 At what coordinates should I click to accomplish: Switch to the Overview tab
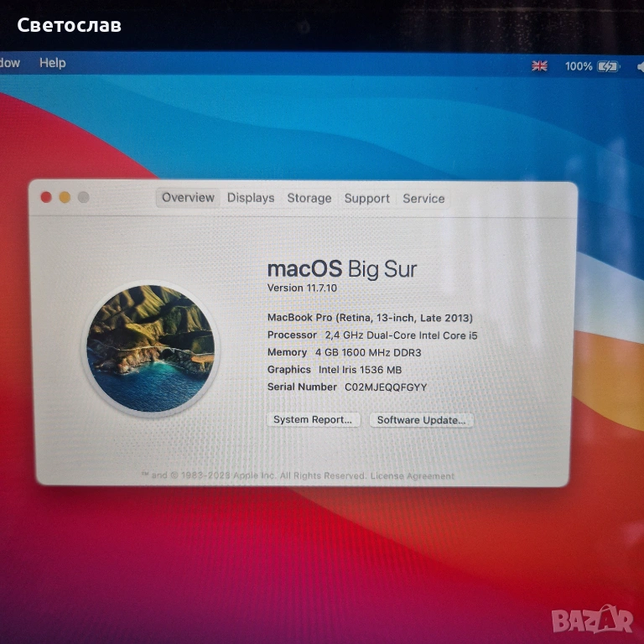tap(188, 198)
